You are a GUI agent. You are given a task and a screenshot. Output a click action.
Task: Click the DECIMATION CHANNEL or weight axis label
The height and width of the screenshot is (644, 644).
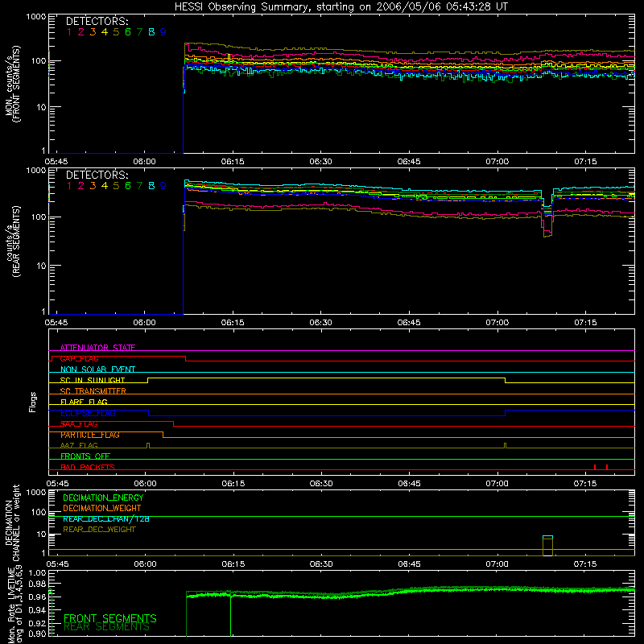point(12,522)
